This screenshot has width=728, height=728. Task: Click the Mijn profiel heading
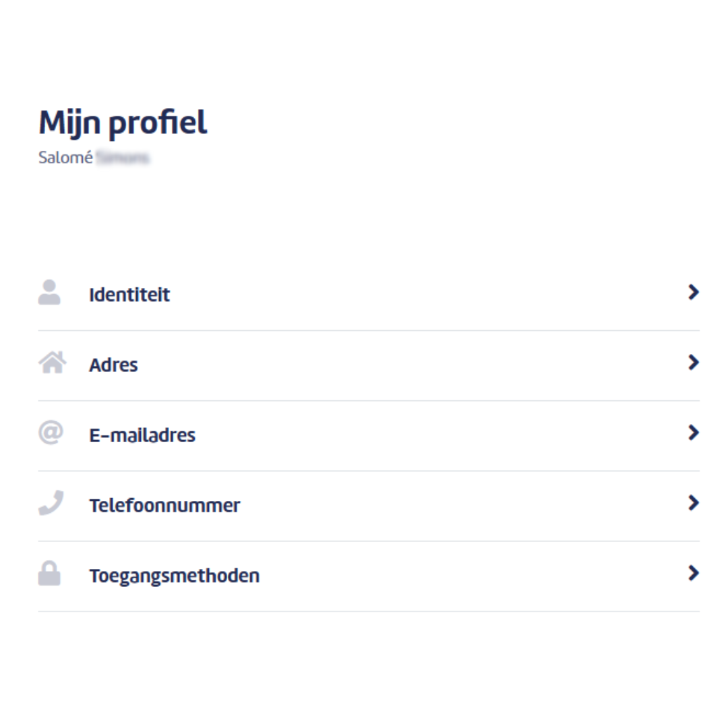(123, 123)
